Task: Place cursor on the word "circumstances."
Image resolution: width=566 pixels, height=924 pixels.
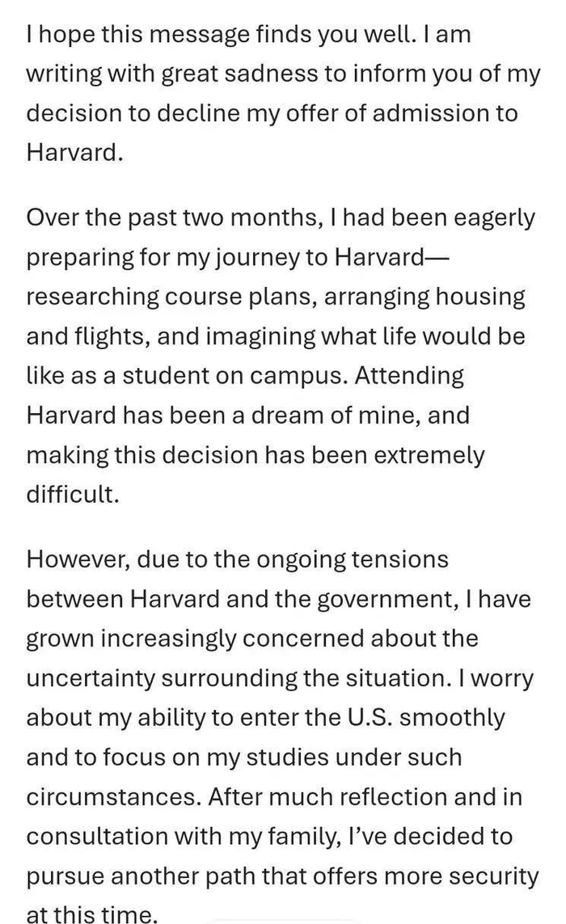Action: tap(113, 797)
